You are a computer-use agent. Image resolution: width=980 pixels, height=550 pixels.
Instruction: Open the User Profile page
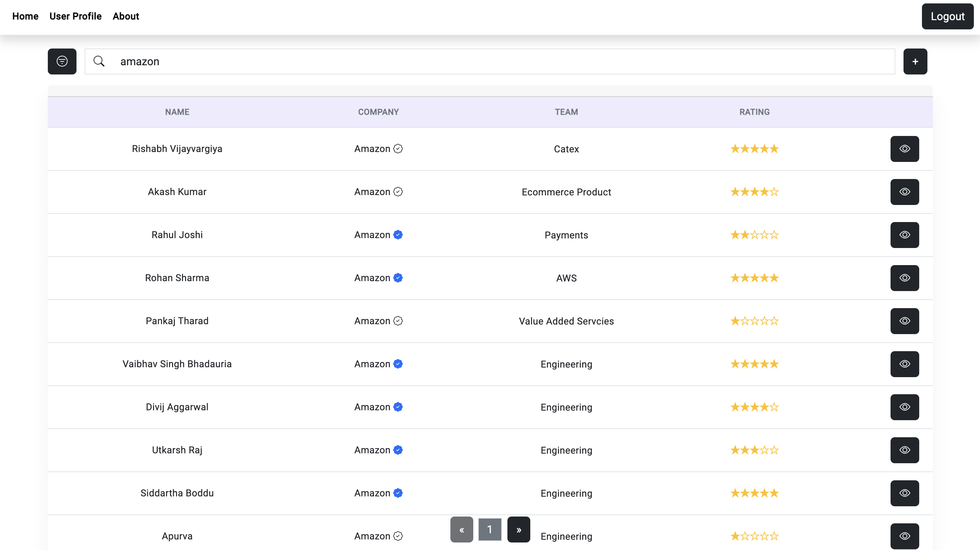(75, 16)
